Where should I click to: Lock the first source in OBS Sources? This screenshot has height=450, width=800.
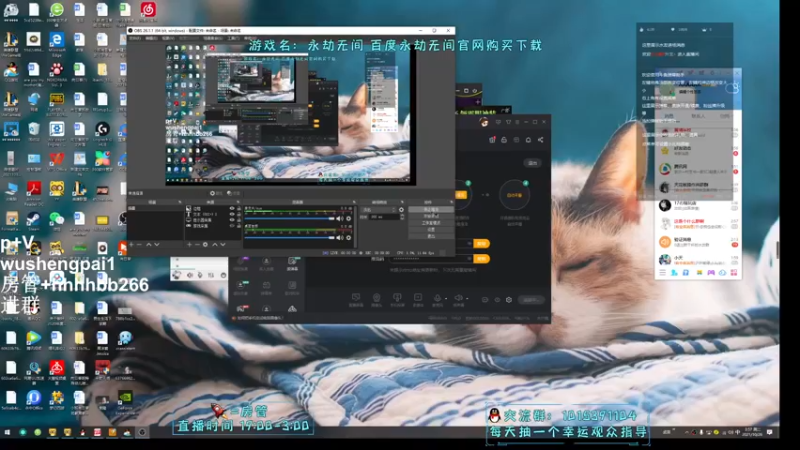[239, 208]
